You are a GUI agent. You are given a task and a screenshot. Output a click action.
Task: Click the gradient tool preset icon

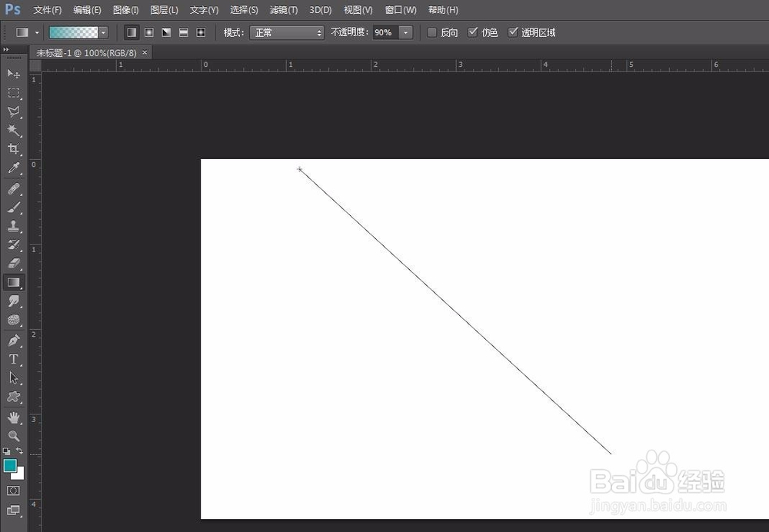22,32
